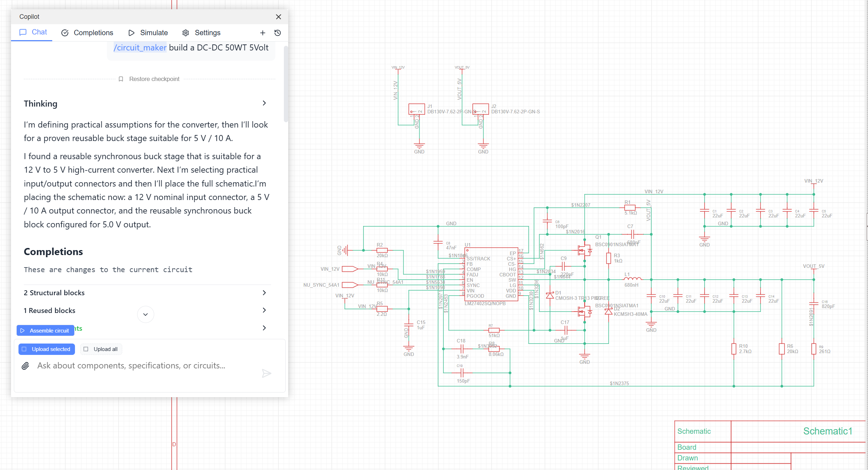The image size is (868, 470).
Task: Select resistor R7 51kΩ
Action: (x=494, y=330)
